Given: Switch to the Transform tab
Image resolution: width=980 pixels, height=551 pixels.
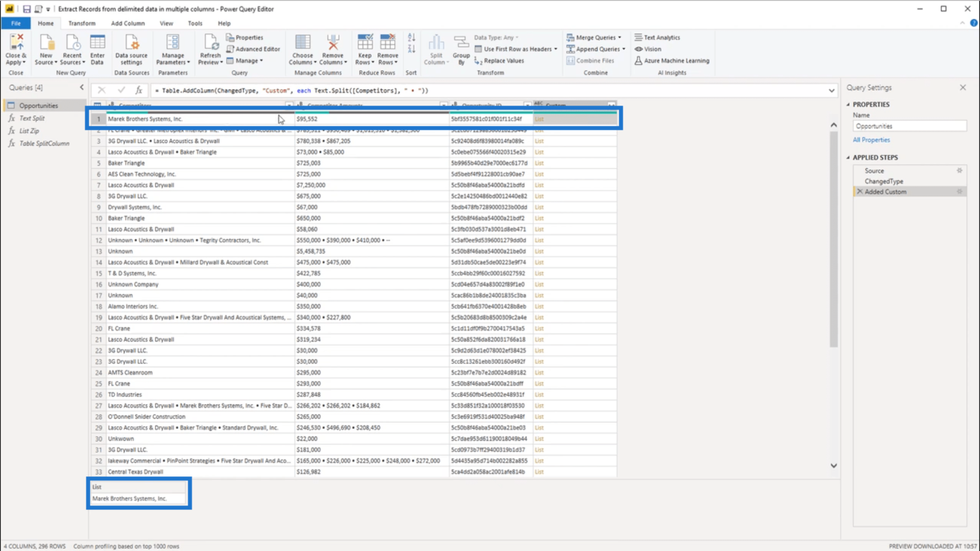Looking at the screenshot, I should tap(82, 23).
